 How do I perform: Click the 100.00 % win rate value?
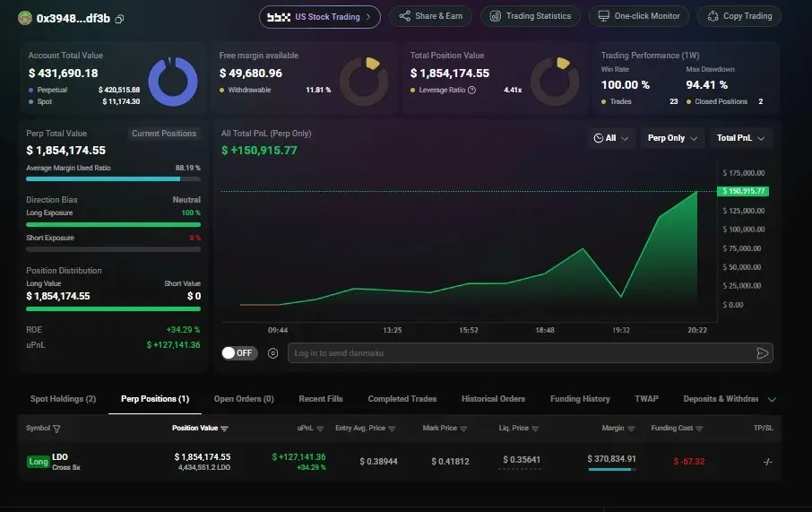click(x=625, y=84)
